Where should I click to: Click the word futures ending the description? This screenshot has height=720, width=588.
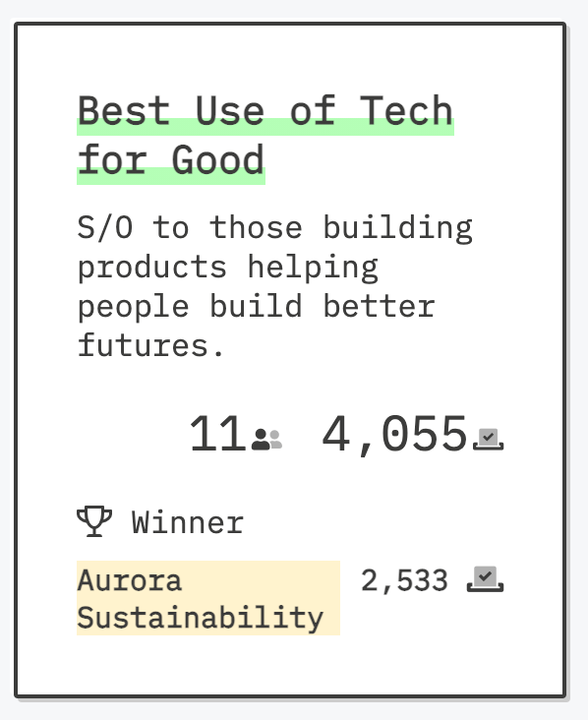(x=144, y=345)
